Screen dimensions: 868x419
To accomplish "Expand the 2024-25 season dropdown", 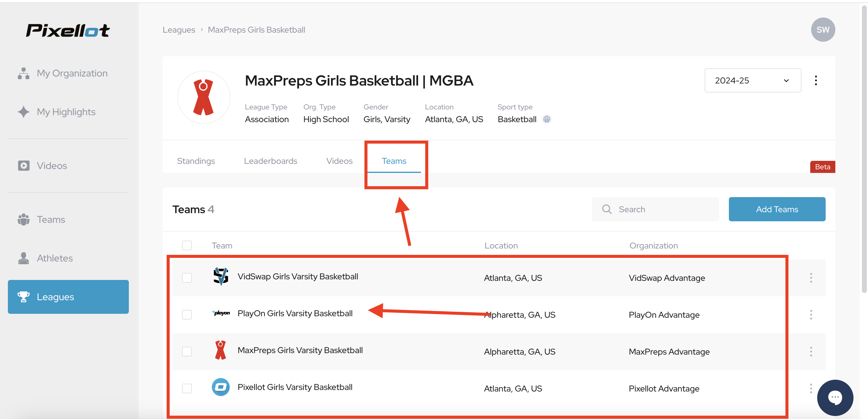I will pos(752,80).
